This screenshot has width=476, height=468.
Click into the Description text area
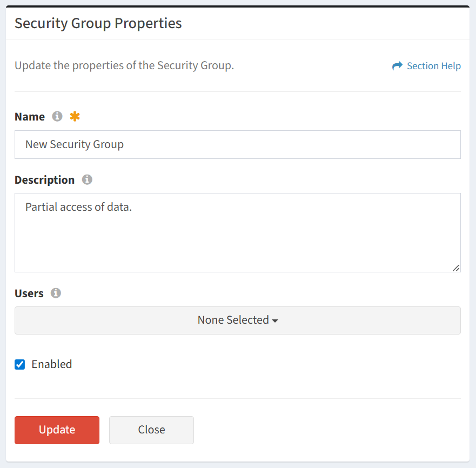[238, 232]
